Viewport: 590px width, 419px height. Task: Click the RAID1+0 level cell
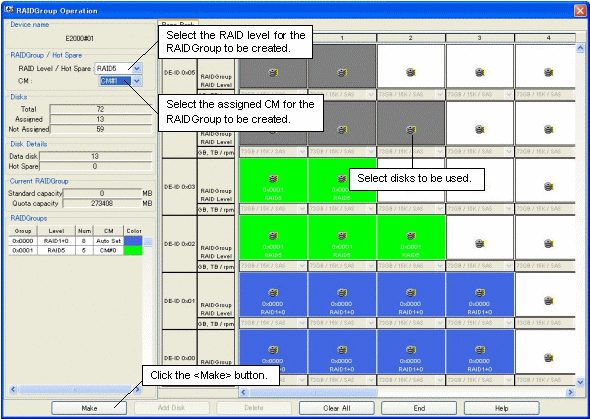tap(56, 241)
